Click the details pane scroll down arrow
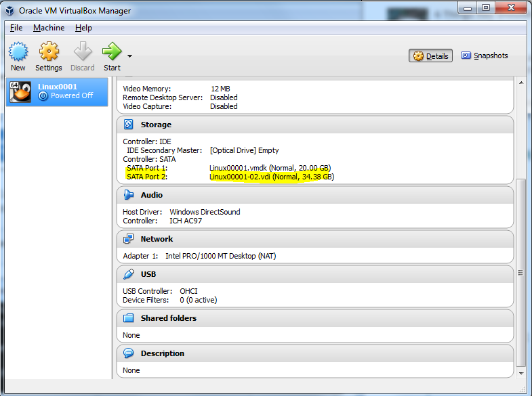The image size is (532, 396). tap(521, 373)
